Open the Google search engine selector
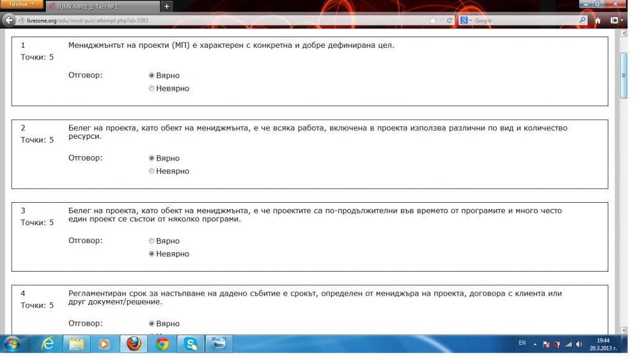This screenshot has height=364, width=635. (x=466, y=20)
